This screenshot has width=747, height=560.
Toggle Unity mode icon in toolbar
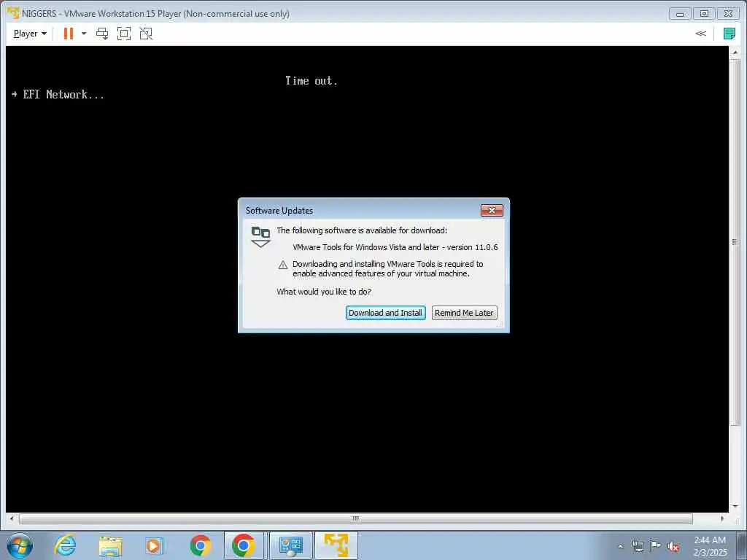146,34
